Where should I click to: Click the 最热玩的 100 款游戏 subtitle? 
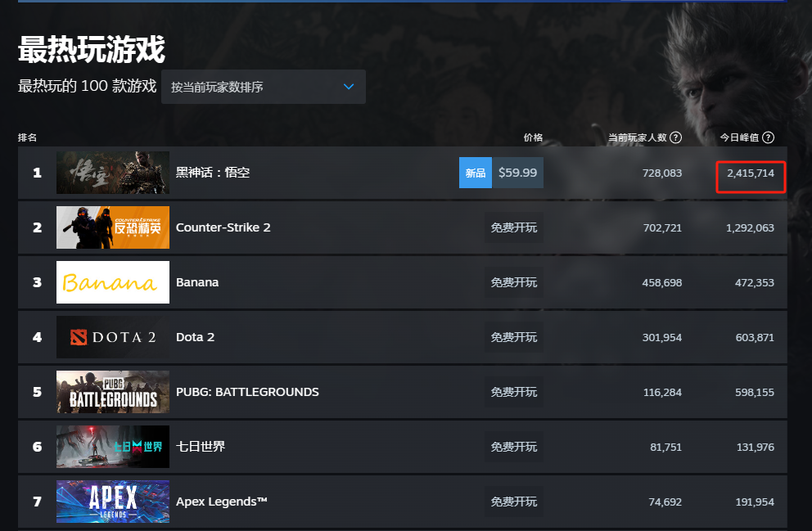click(87, 86)
